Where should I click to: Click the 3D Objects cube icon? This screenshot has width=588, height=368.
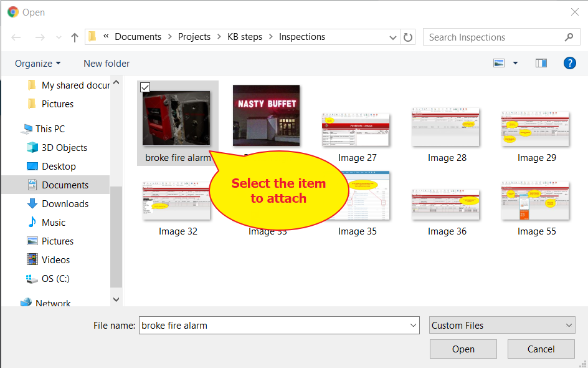tap(32, 147)
